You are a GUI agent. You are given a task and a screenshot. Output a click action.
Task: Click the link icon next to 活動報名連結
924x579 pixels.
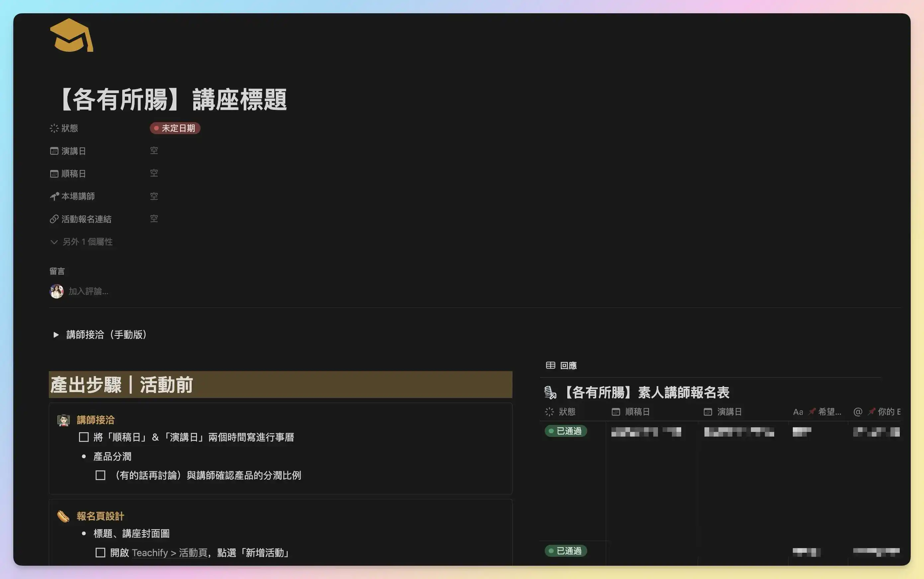(54, 219)
